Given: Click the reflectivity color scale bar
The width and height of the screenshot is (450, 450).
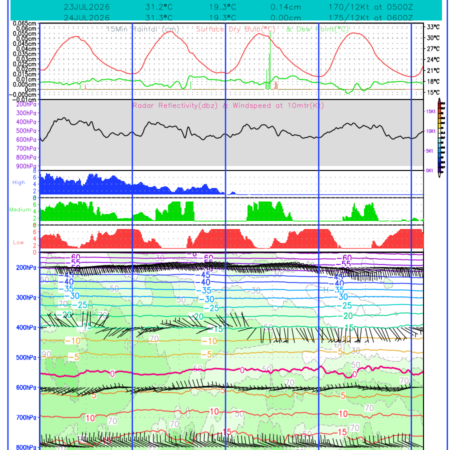Looking at the screenshot, I should point(441,138).
